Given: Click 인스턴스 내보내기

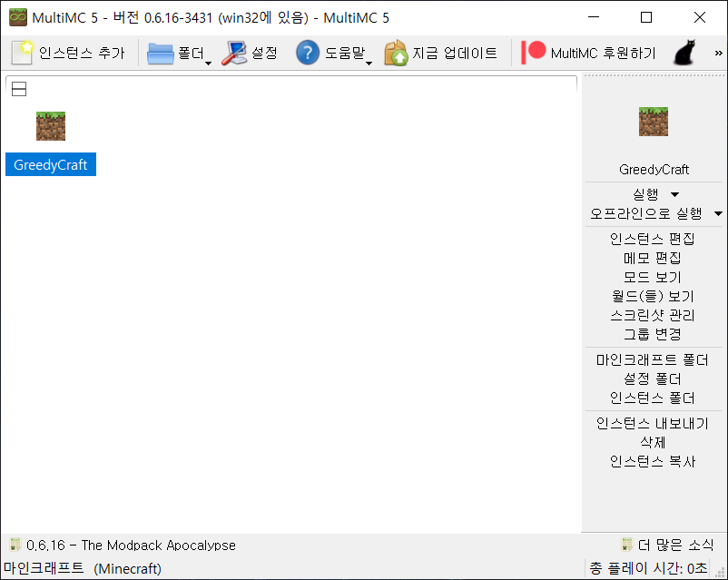Looking at the screenshot, I should point(653,423).
